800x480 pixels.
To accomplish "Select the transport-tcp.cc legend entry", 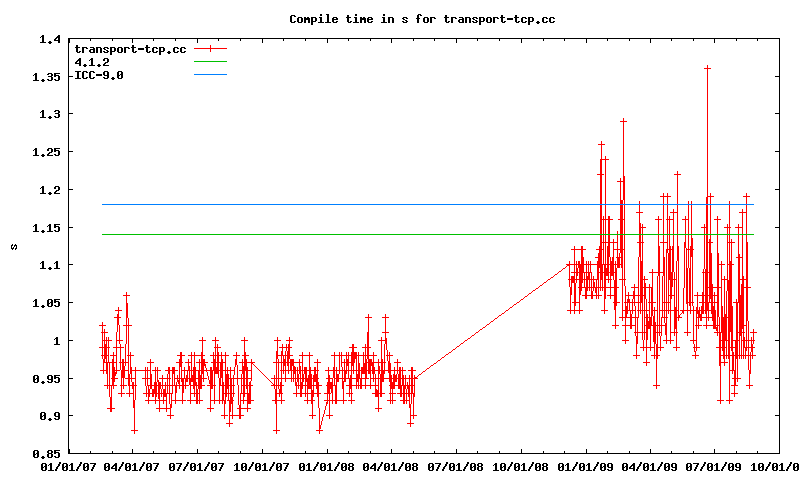I will click(x=130, y=48).
